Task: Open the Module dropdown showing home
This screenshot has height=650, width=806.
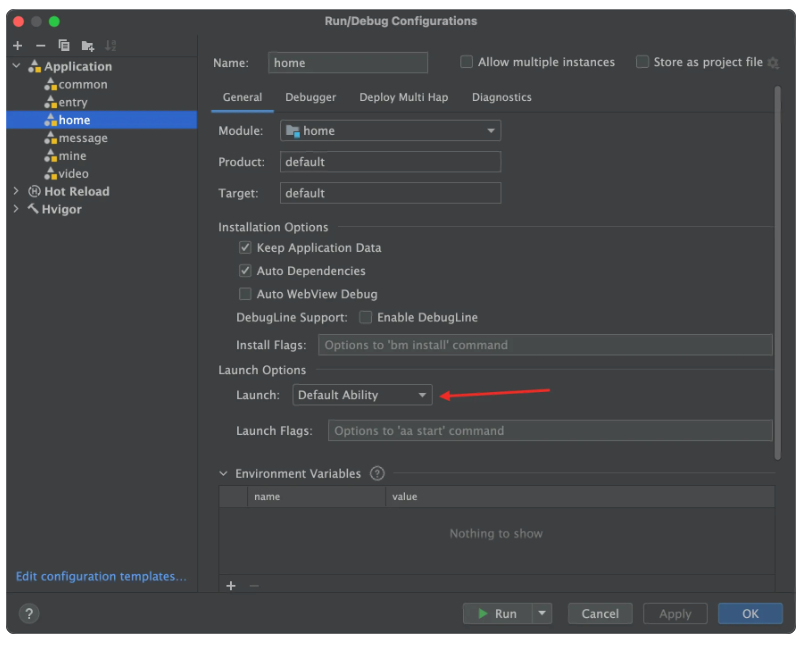Action: click(x=390, y=131)
